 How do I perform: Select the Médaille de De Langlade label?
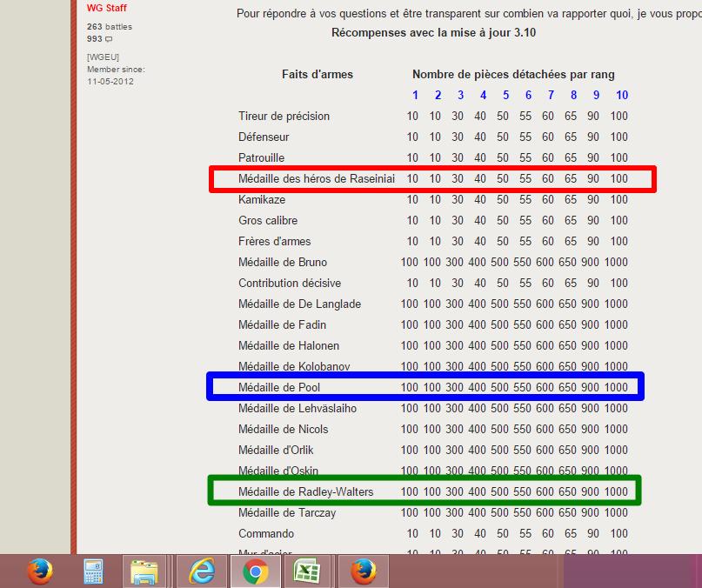(x=299, y=304)
